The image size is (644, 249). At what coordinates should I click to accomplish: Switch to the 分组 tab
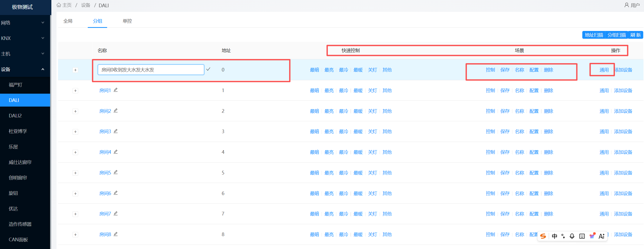98,21
